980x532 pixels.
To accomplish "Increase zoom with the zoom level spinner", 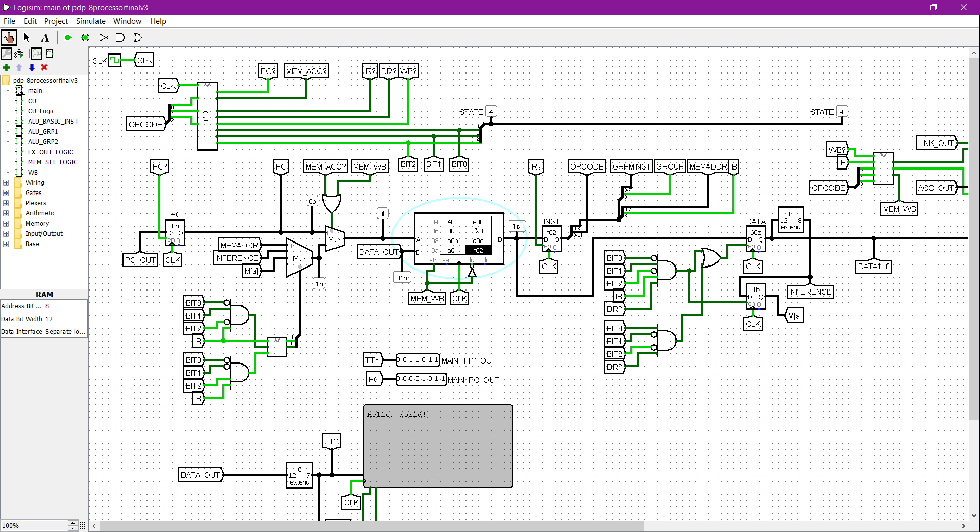I will point(72,523).
